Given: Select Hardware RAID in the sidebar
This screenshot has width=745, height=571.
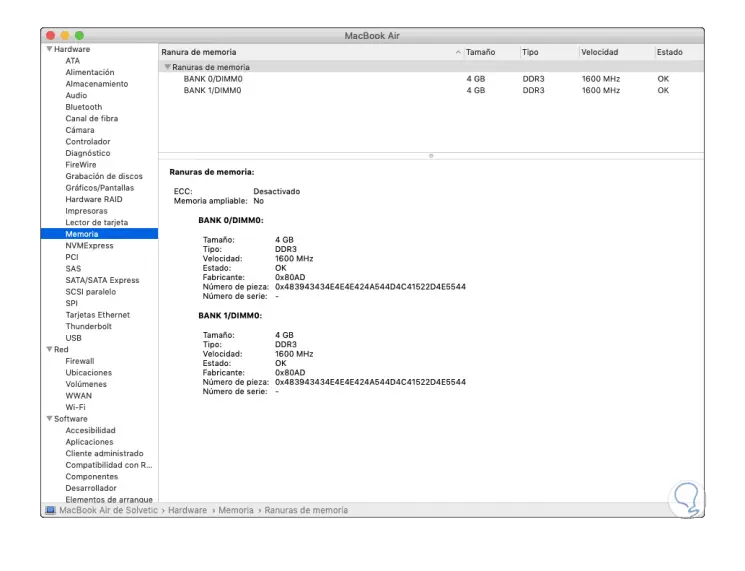Looking at the screenshot, I should point(94,200).
